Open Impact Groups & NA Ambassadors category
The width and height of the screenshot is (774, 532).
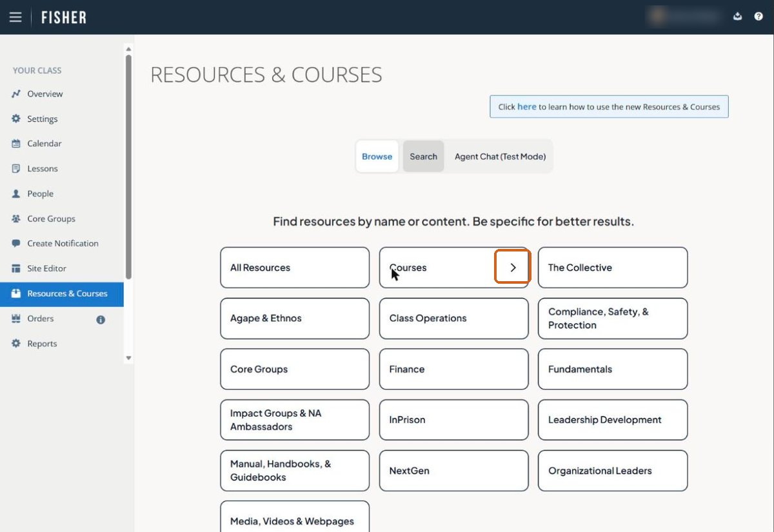coord(295,420)
